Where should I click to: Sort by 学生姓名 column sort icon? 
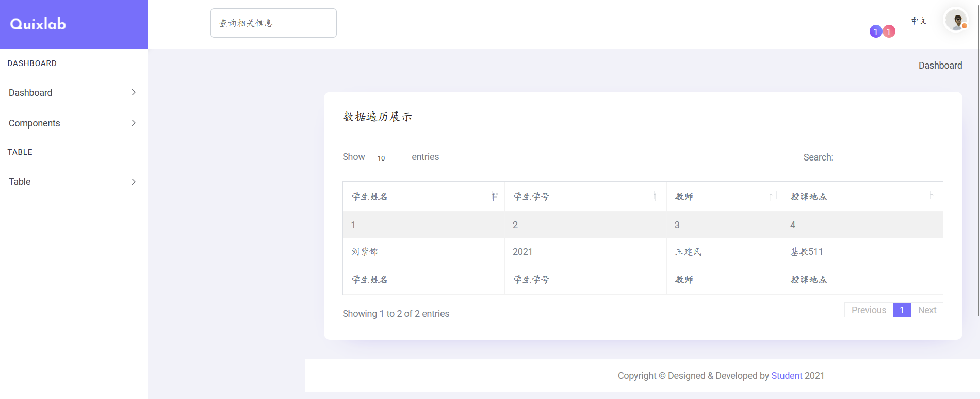click(495, 196)
